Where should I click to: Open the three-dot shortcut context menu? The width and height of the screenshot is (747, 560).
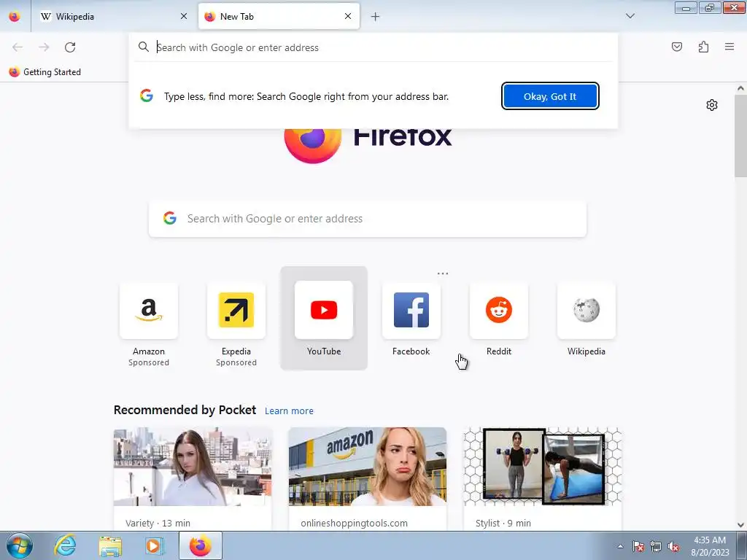tap(443, 273)
